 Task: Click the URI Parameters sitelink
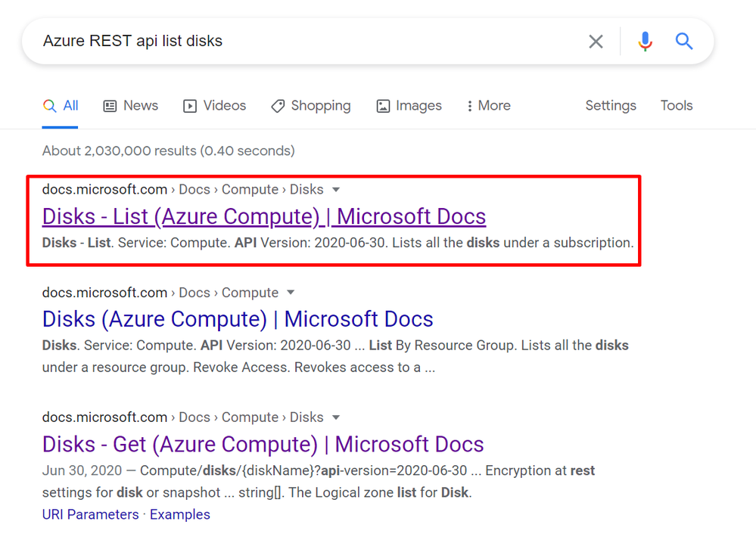point(90,515)
